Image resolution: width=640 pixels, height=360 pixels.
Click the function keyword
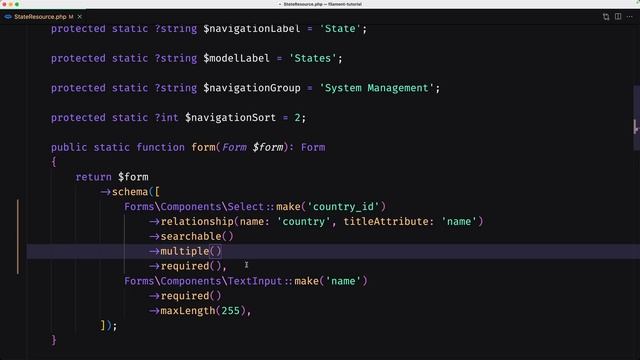pyautogui.click(x=160, y=147)
